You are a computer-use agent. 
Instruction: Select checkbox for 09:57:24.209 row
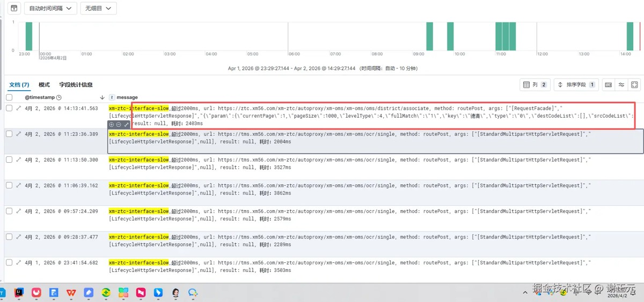tap(9, 211)
